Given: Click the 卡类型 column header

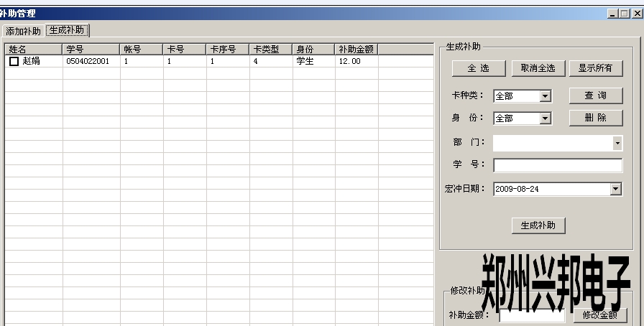Looking at the screenshot, I should pyautogui.click(x=271, y=50).
